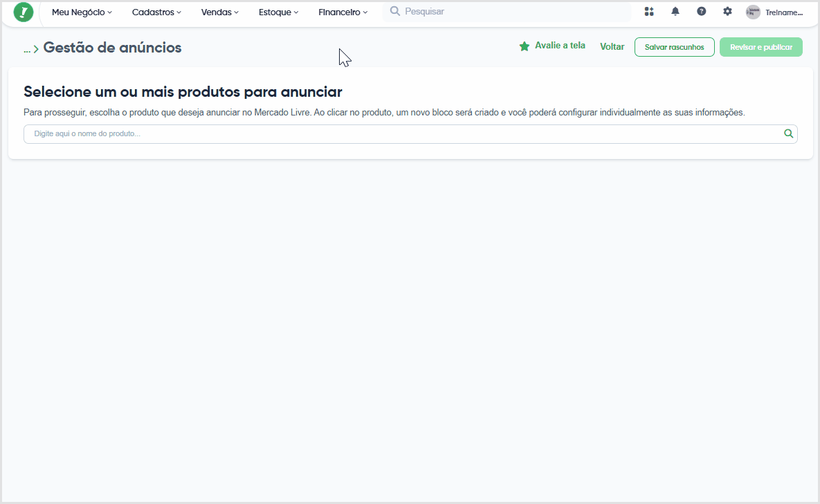This screenshot has height=504, width=820.
Task: Expand the Cadastros menu
Action: tap(156, 12)
